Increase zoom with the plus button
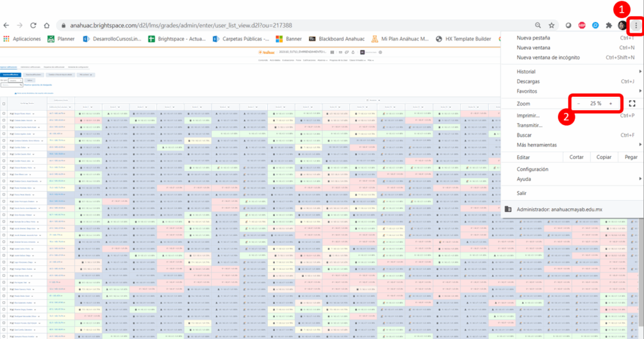The image size is (644, 339). pos(610,103)
